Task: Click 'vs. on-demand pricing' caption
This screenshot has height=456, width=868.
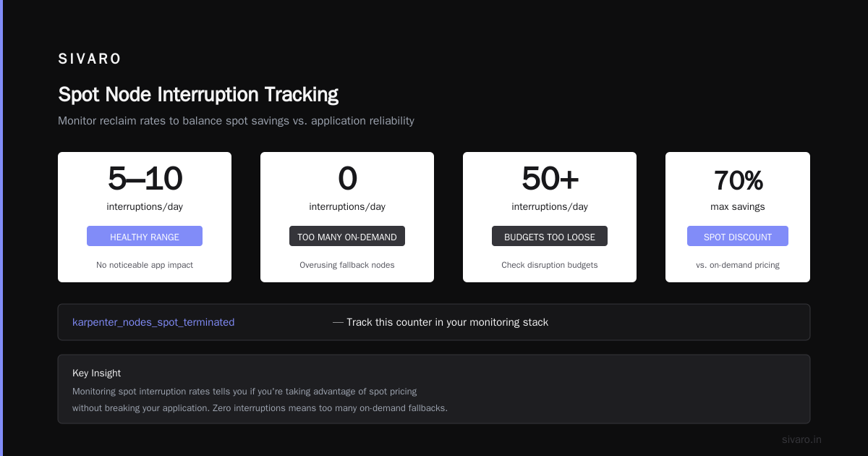Action: (x=738, y=265)
